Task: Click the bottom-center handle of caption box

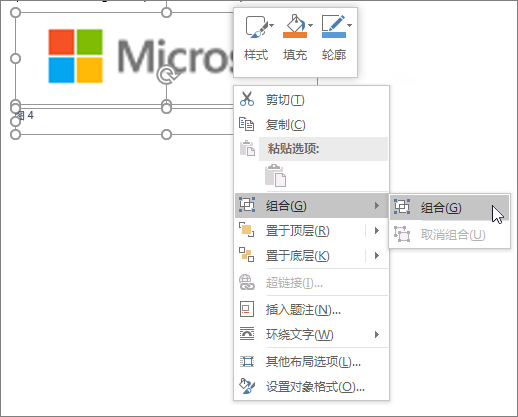Action: pyautogui.click(x=166, y=134)
